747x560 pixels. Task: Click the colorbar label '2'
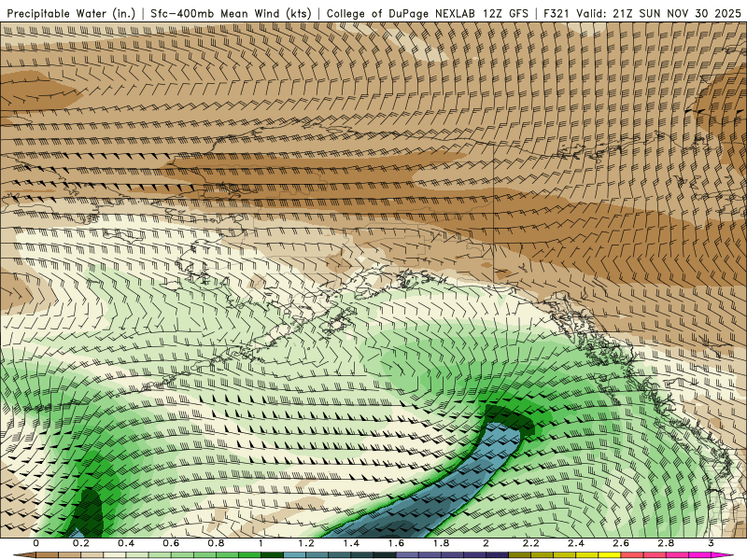click(486, 543)
